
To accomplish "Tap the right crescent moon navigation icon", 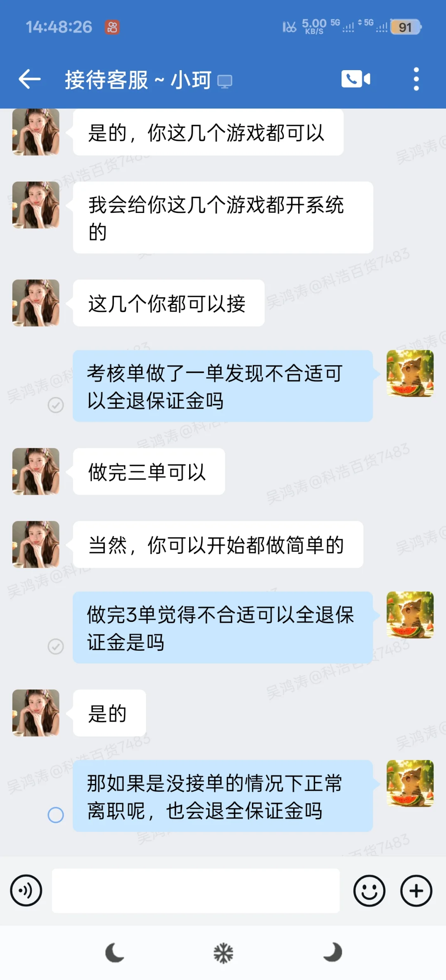I will (333, 952).
